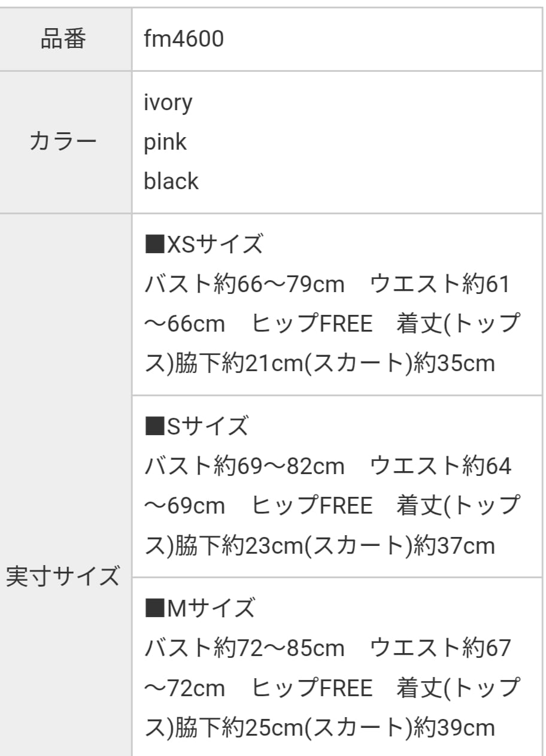The height and width of the screenshot is (756, 546).
Task: Click XS skirt length 約35cm text
Action: pyautogui.click(x=454, y=363)
